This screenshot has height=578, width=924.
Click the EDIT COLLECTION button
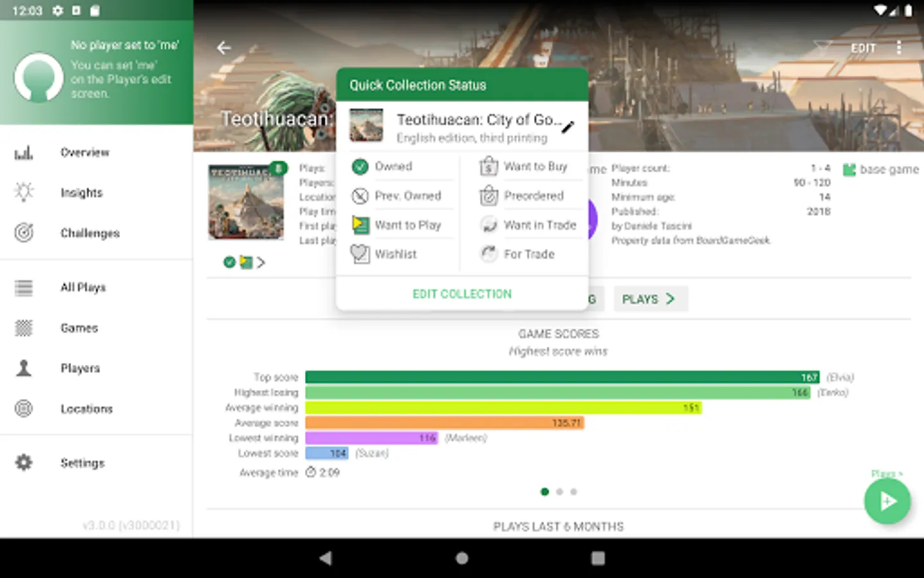462,294
